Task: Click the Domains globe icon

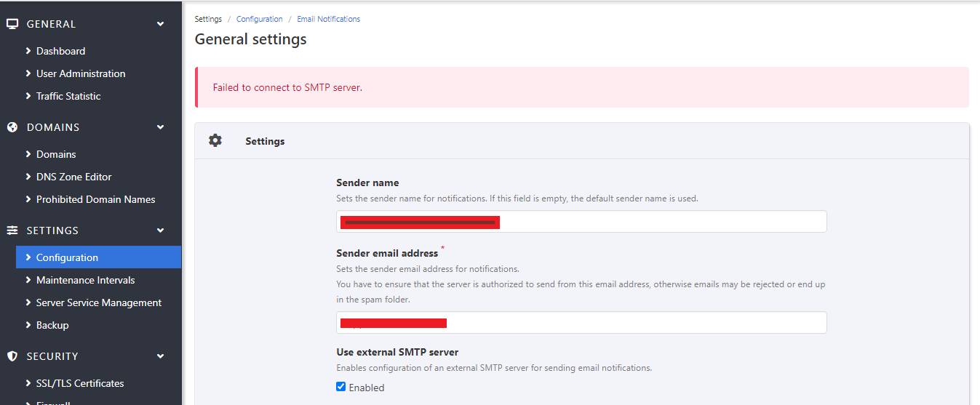Action: pos(12,127)
